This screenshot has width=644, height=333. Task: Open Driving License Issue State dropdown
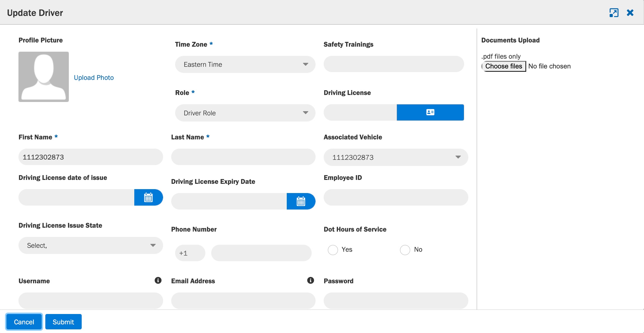click(91, 246)
